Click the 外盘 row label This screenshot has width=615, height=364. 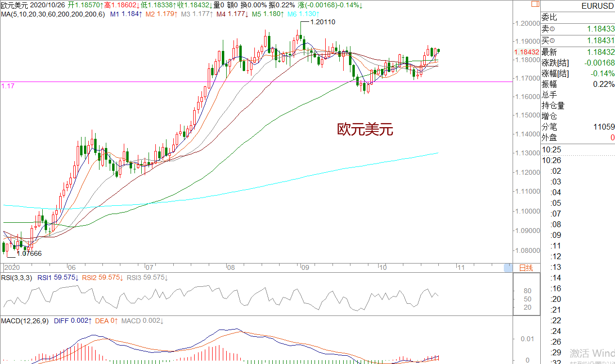pos(549,137)
